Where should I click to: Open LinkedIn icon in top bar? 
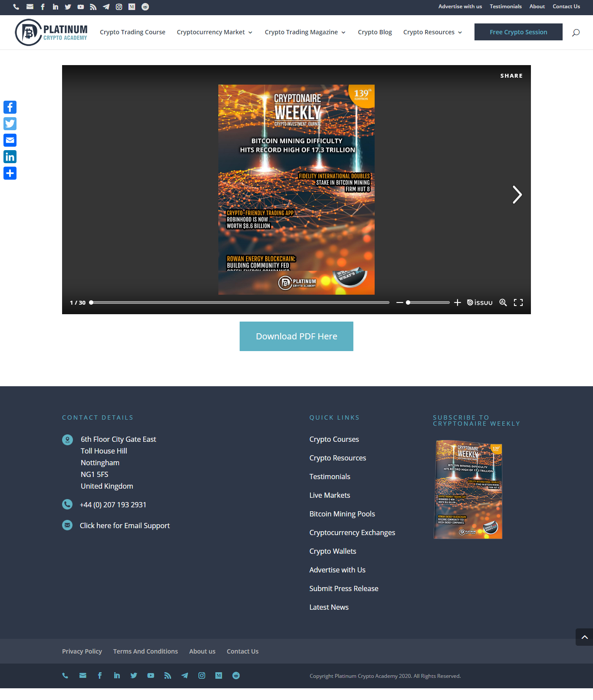point(55,7)
